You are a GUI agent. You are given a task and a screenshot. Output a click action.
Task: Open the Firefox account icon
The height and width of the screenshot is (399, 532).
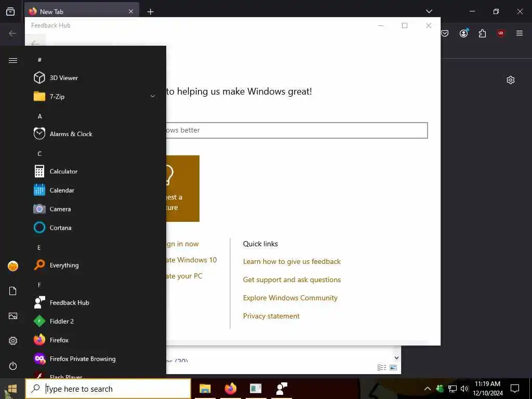click(464, 33)
